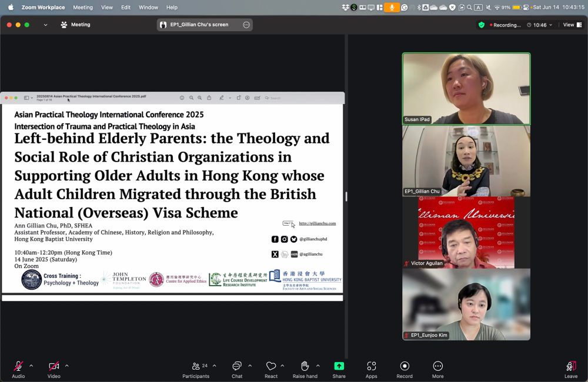Expand chat options arrow
The height and width of the screenshot is (382, 588).
point(250,366)
